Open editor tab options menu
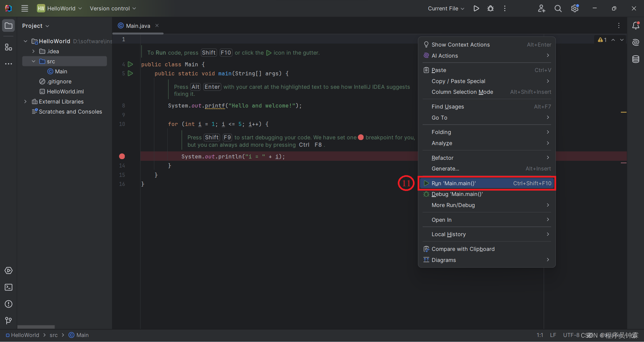 (619, 25)
